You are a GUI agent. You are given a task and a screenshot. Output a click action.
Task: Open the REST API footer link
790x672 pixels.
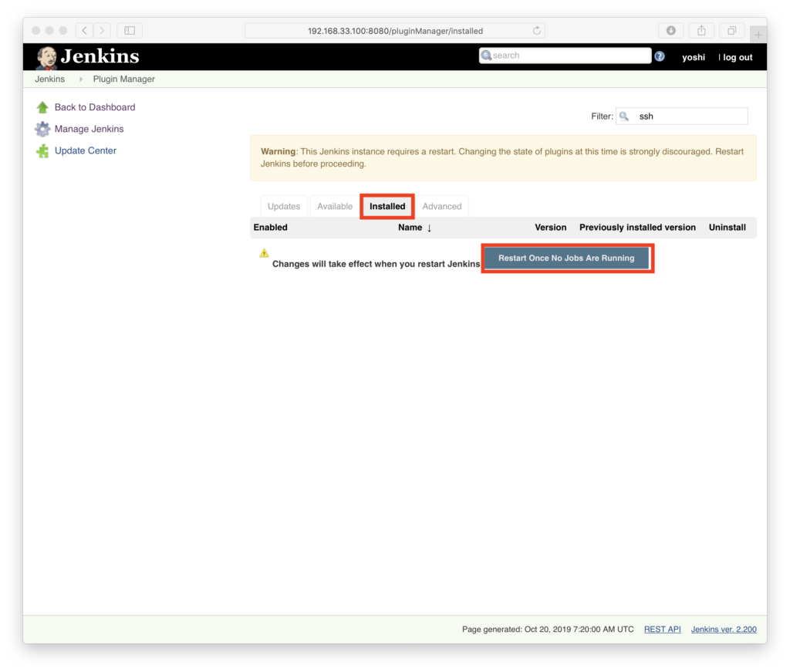tap(662, 630)
